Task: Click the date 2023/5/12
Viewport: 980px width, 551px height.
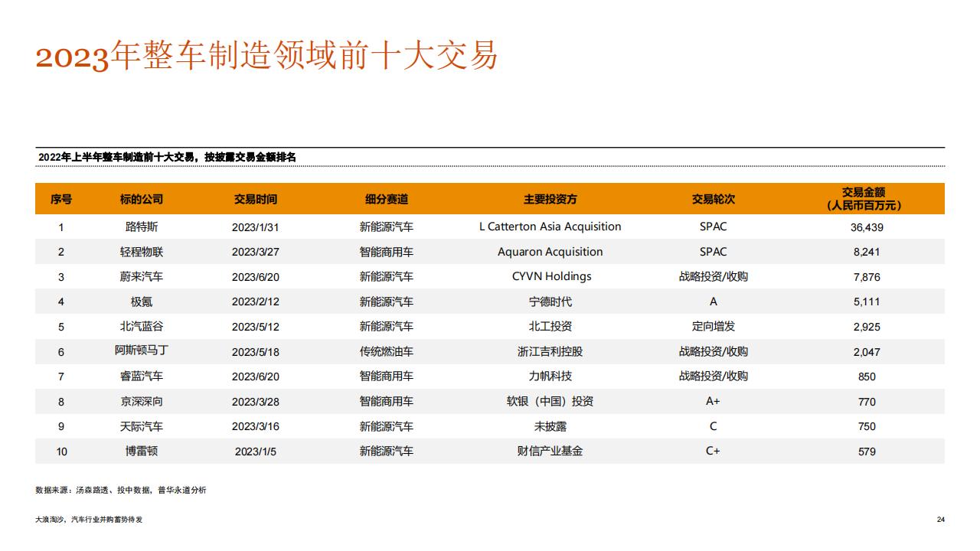Action: tap(256, 327)
